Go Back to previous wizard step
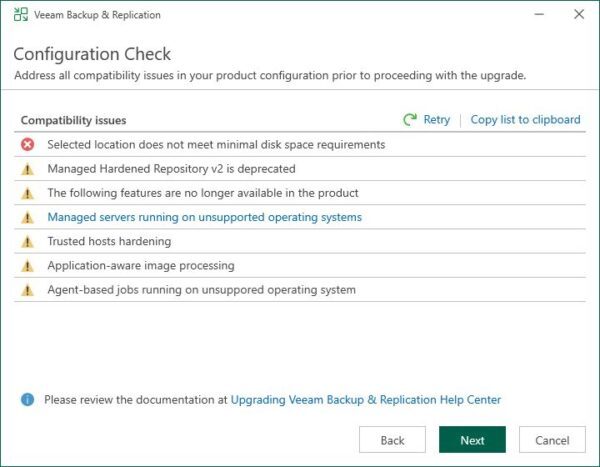This screenshot has width=600, height=467. 392,440
